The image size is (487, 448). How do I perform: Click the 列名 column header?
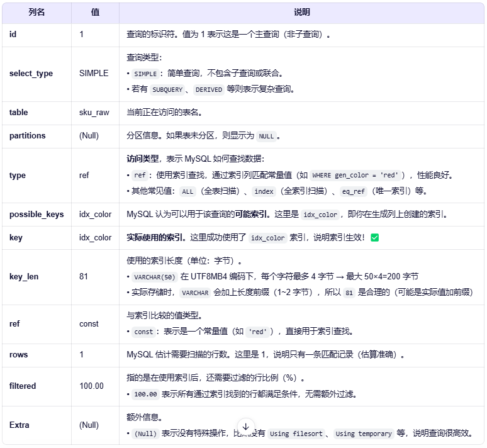click(36, 12)
